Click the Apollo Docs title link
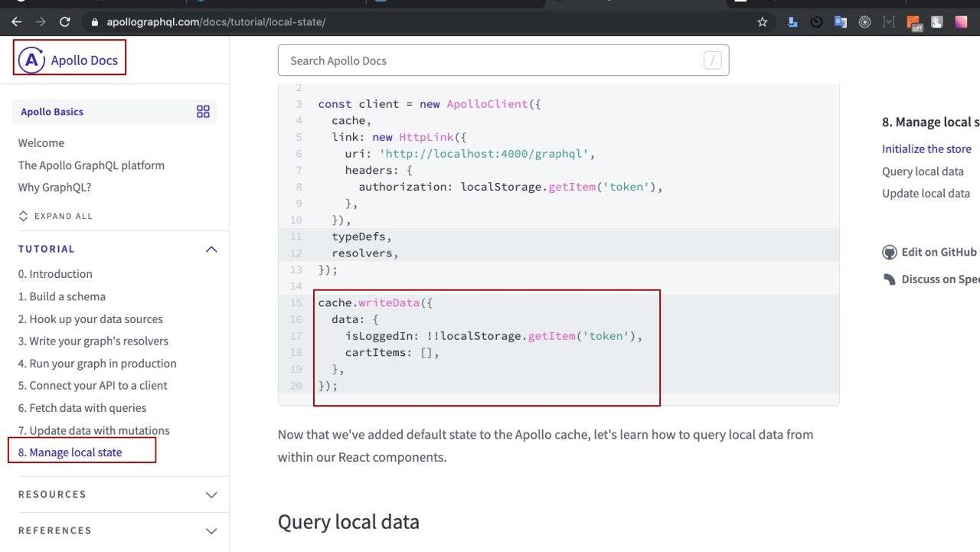The height and width of the screenshot is (552, 980). click(x=84, y=60)
